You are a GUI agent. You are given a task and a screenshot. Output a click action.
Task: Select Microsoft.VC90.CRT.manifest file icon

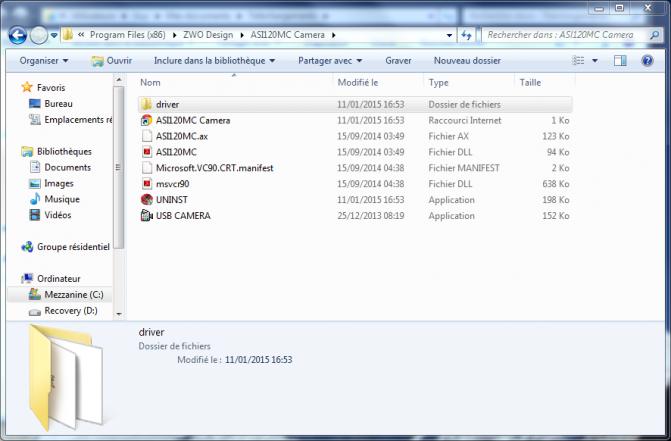pos(147,168)
